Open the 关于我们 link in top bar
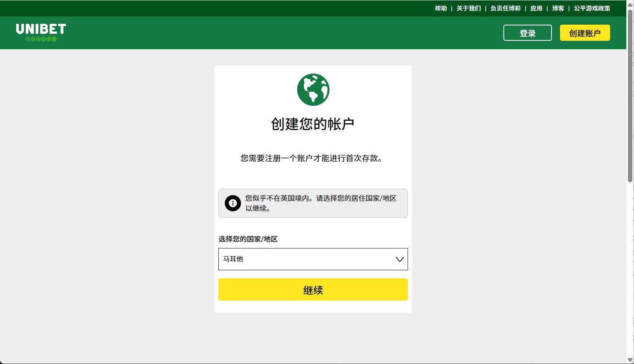Screen dimensions: 634x364 coord(469,8)
